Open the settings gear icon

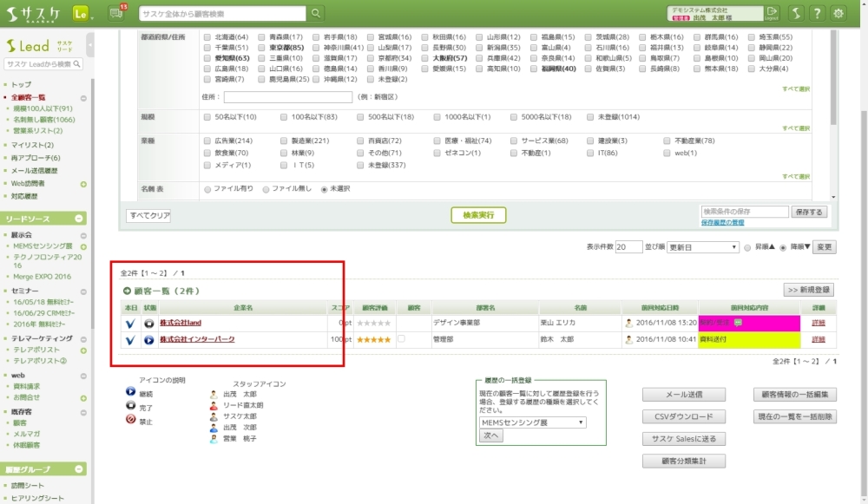pos(838,13)
